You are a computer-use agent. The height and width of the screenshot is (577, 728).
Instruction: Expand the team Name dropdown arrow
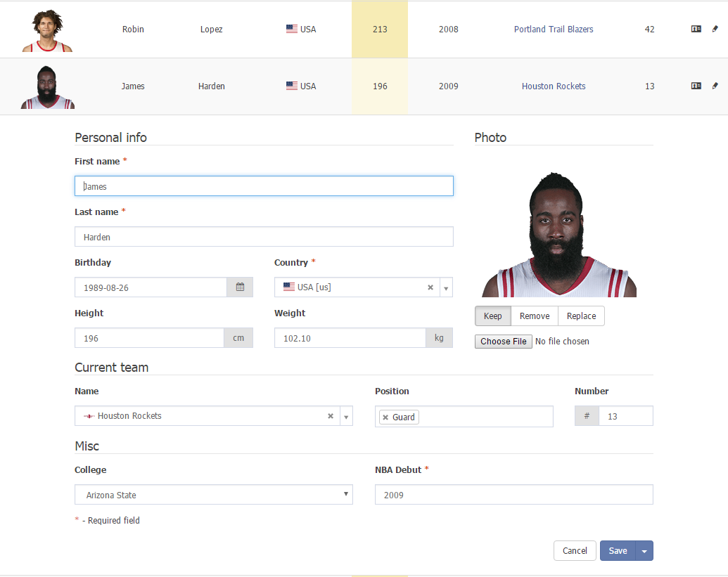346,416
